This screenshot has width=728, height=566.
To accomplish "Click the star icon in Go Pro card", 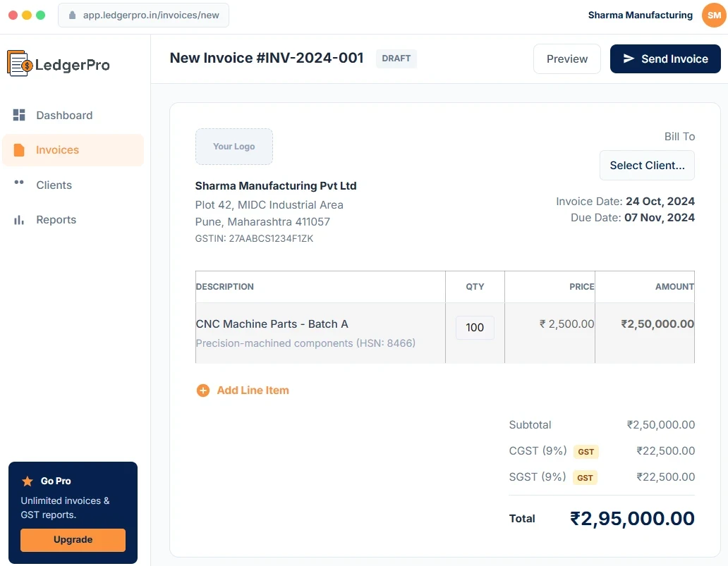I will (28, 481).
